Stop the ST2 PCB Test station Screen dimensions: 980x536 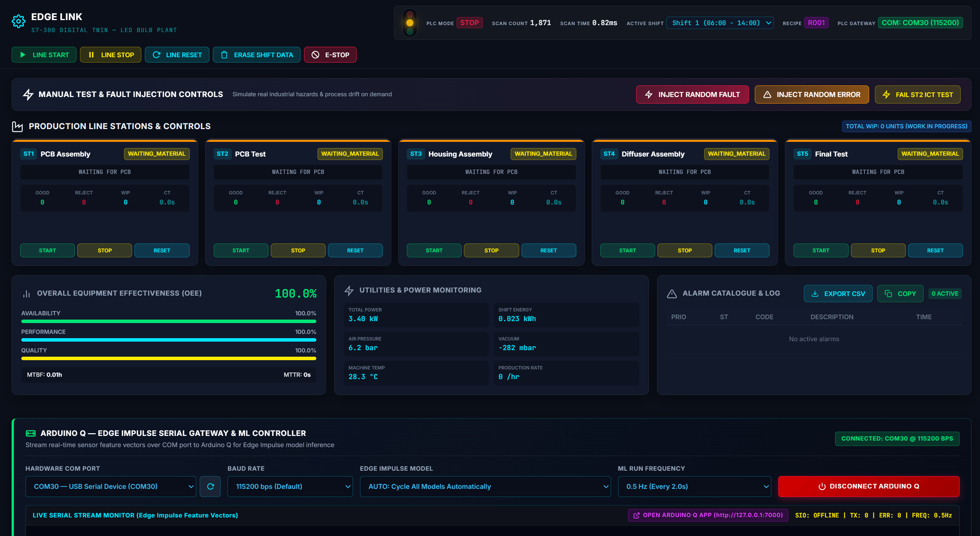pyautogui.click(x=298, y=250)
